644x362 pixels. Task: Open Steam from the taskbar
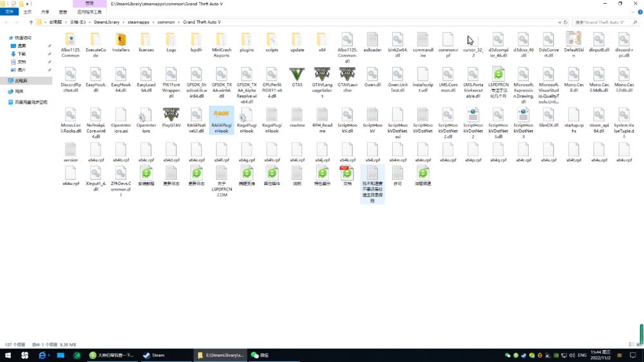pyautogui.click(x=154, y=355)
